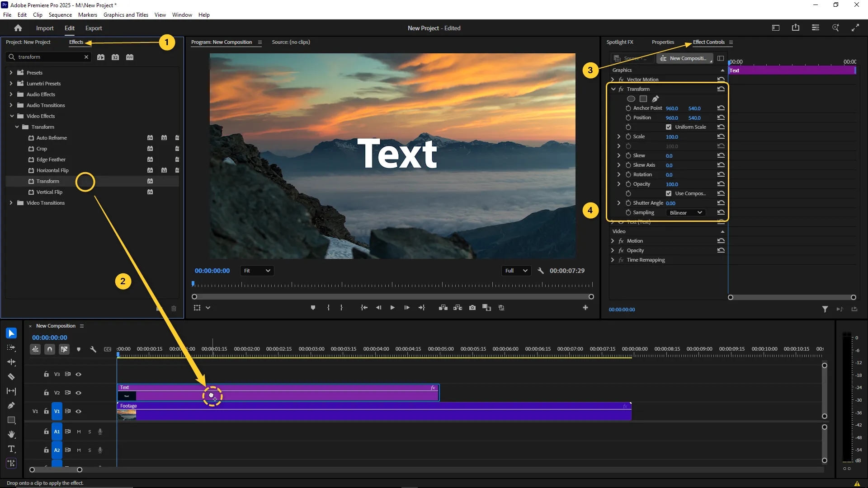
Task: Filter properties funnel icon
Action: pyautogui.click(x=825, y=310)
